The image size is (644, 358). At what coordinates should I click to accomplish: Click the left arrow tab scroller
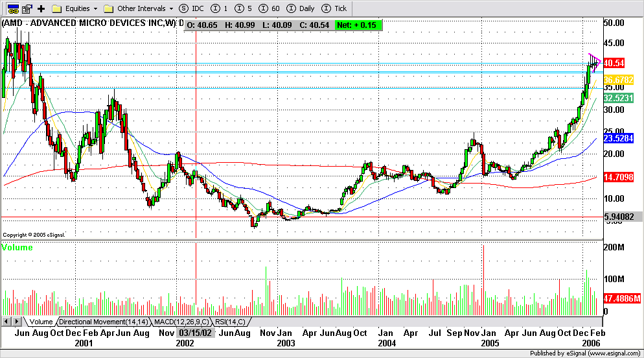tap(6, 322)
